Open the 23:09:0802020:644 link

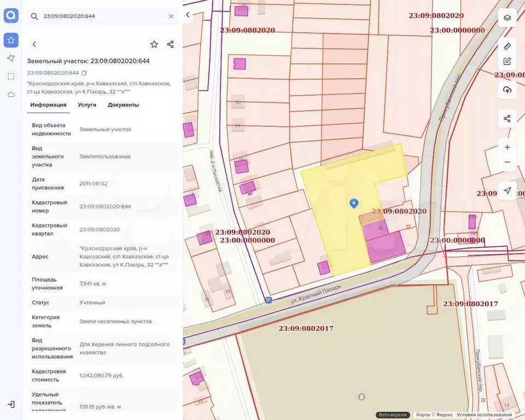(x=53, y=73)
